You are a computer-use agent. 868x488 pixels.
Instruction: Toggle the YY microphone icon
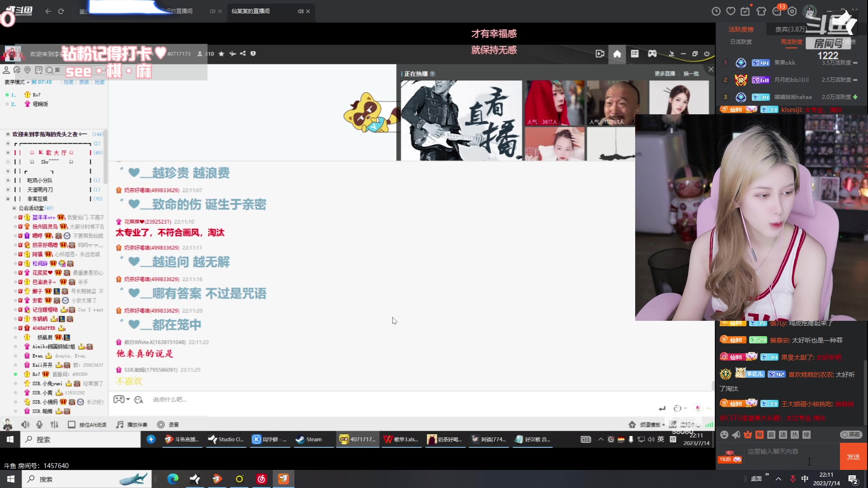point(40,425)
